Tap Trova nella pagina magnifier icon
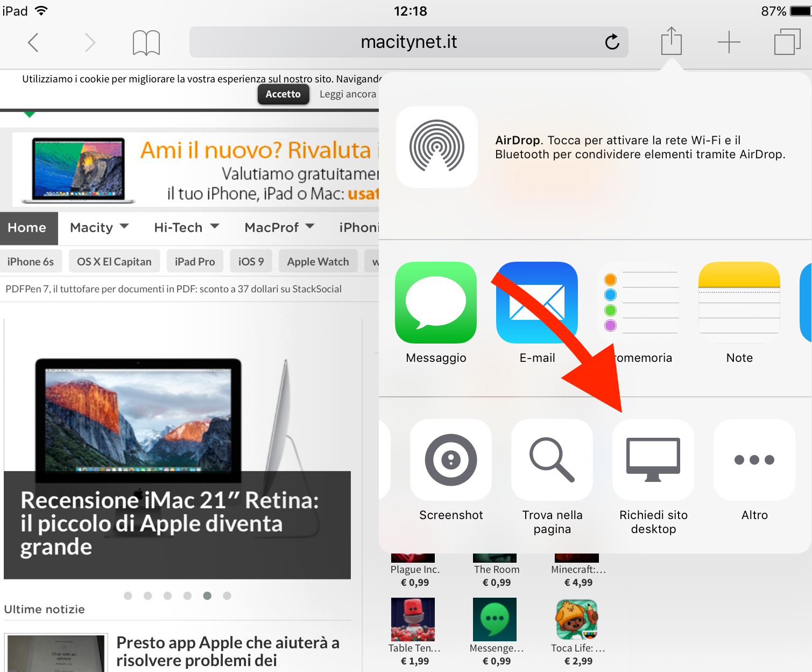Image resolution: width=812 pixels, height=672 pixels. (x=552, y=460)
